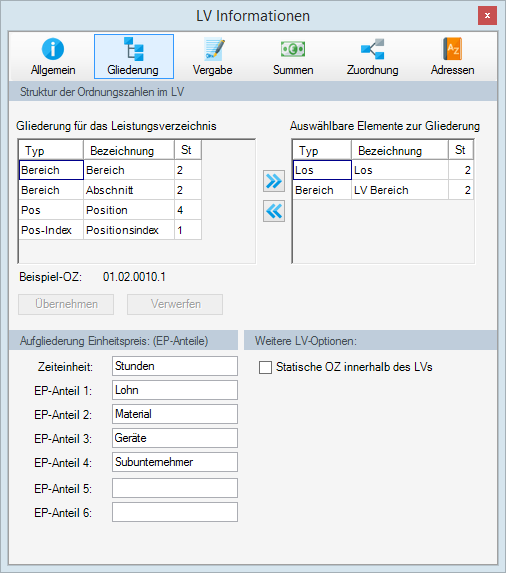Screen dimensions: 506x573
Task: Select the Gliederung tab
Action: tap(134, 57)
